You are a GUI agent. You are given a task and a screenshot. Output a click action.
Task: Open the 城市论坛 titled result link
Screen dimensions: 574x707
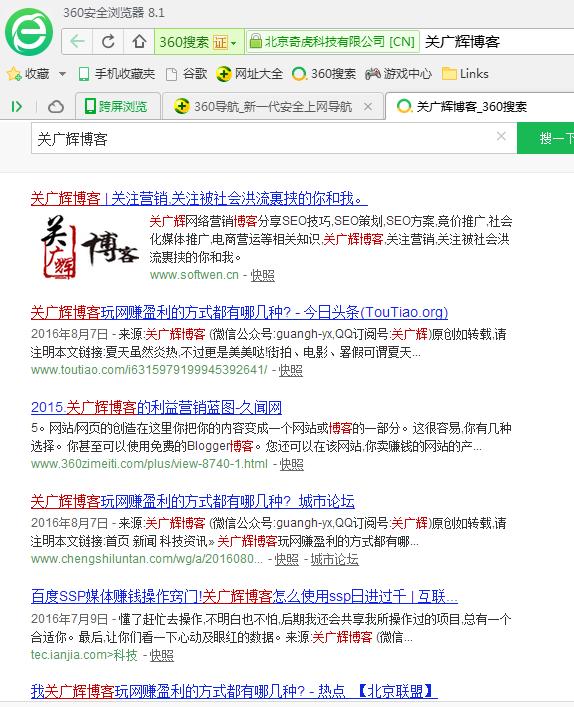[x=193, y=501]
